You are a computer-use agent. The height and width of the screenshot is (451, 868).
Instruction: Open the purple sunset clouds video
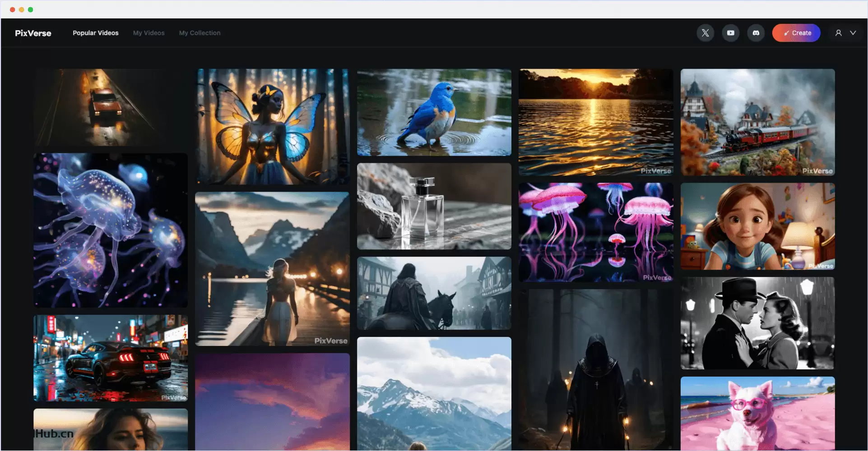(x=272, y=402)
